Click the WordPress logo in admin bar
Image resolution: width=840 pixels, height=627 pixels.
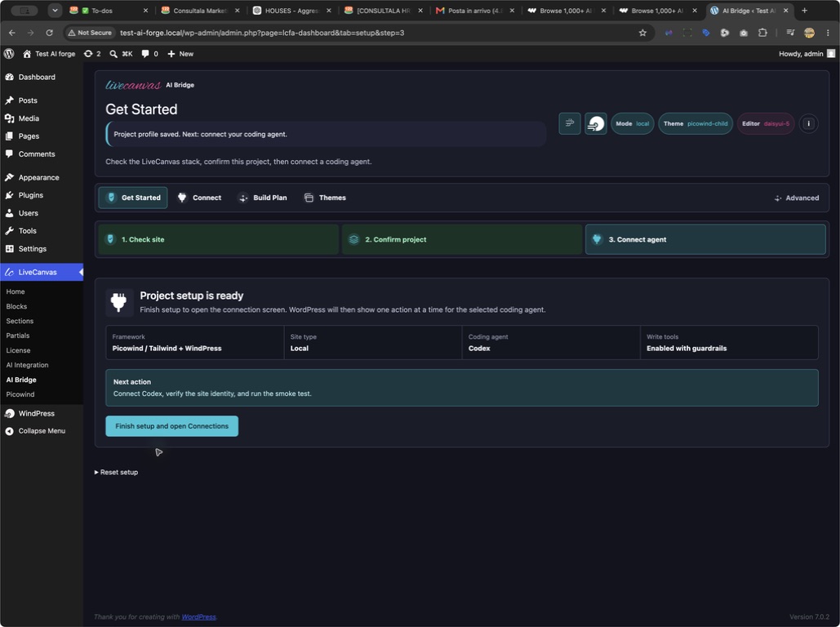coord(8,54)
